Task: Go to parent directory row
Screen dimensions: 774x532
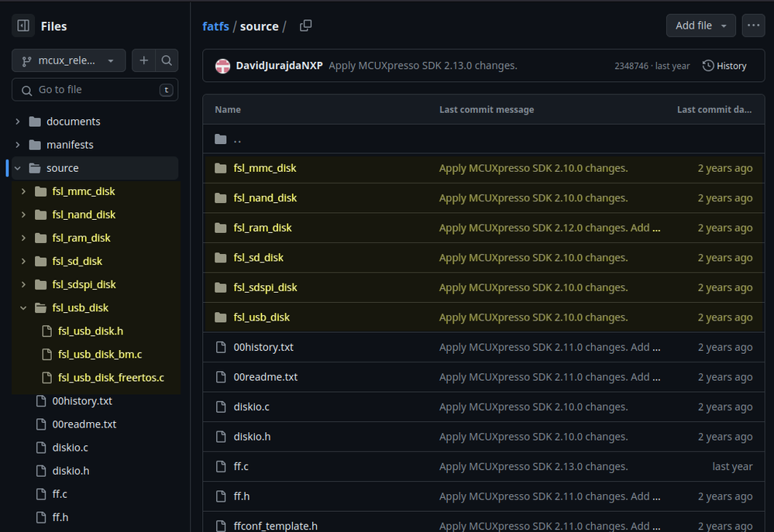Action: pos(237,139)
